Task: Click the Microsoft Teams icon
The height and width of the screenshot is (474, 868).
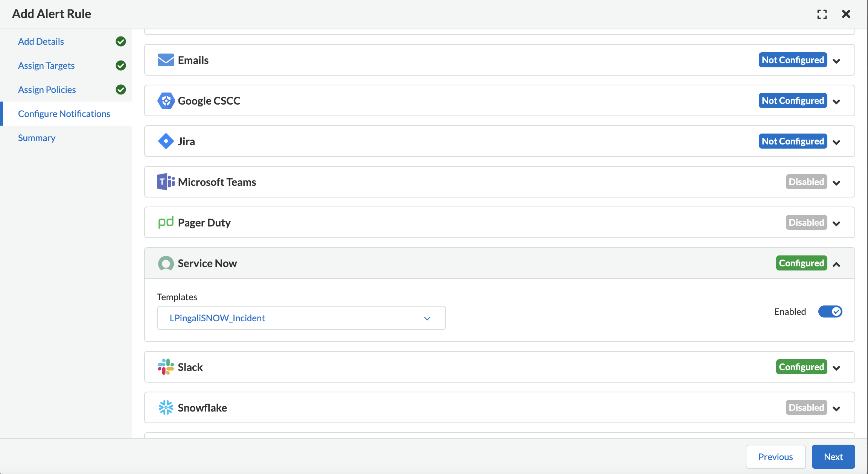Action: click(165, 182)
